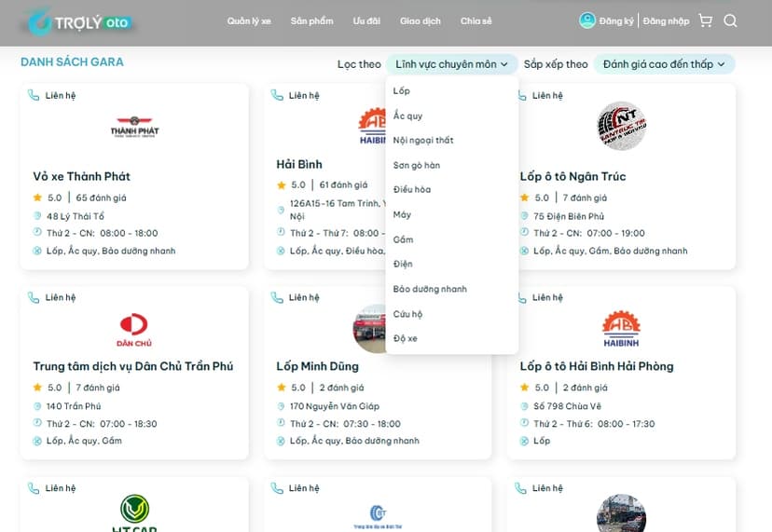Screen dimensions: 772x532
Task: Open Sản phẩm nav menu
Action: pos(311,21)
